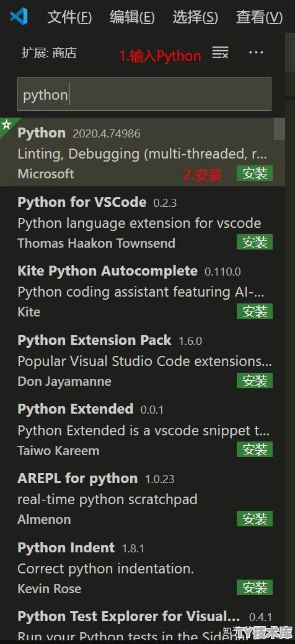Click the extensions list scrollbar thumb
The height and width of the screenshot is (644, 295).
tap(280, 129)
